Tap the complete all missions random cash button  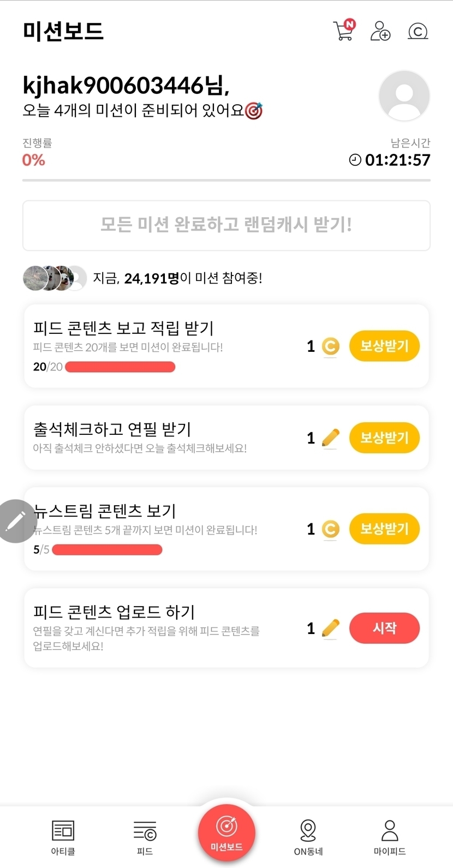226,225
